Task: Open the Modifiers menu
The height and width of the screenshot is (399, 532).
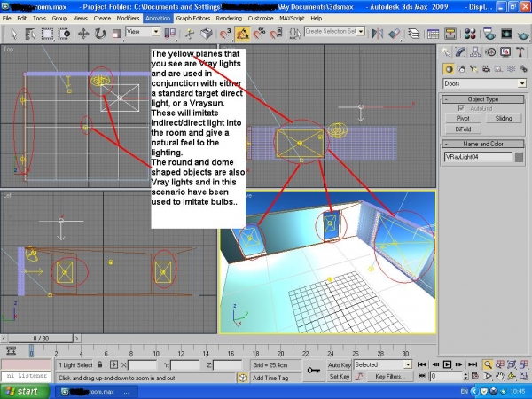Action: (128, 19)
